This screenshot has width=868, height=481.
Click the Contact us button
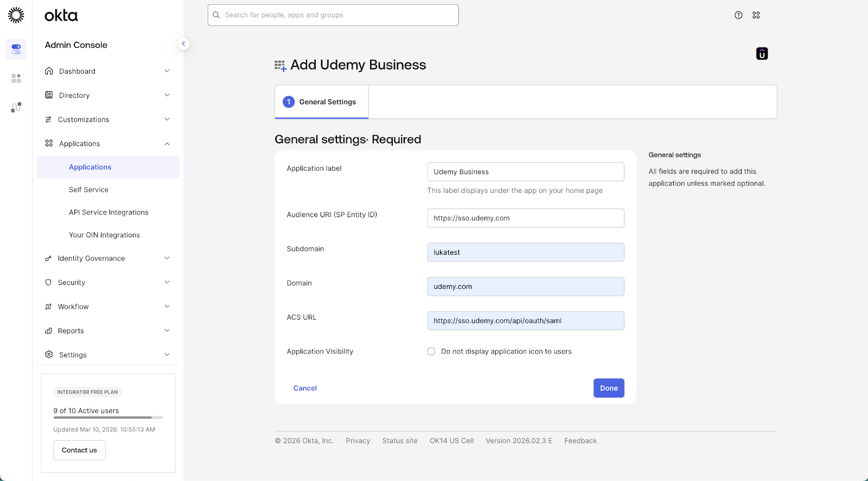coord(79,450)
